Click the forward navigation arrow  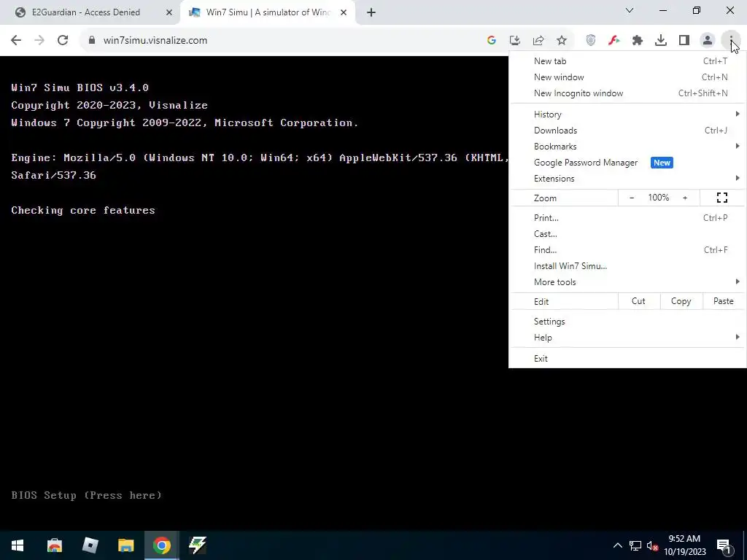39,40
